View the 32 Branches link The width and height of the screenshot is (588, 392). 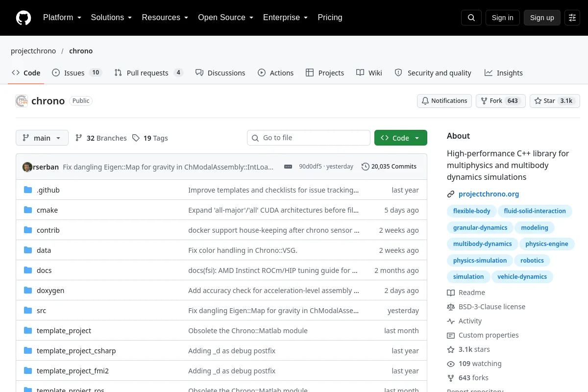coord(101,138)
